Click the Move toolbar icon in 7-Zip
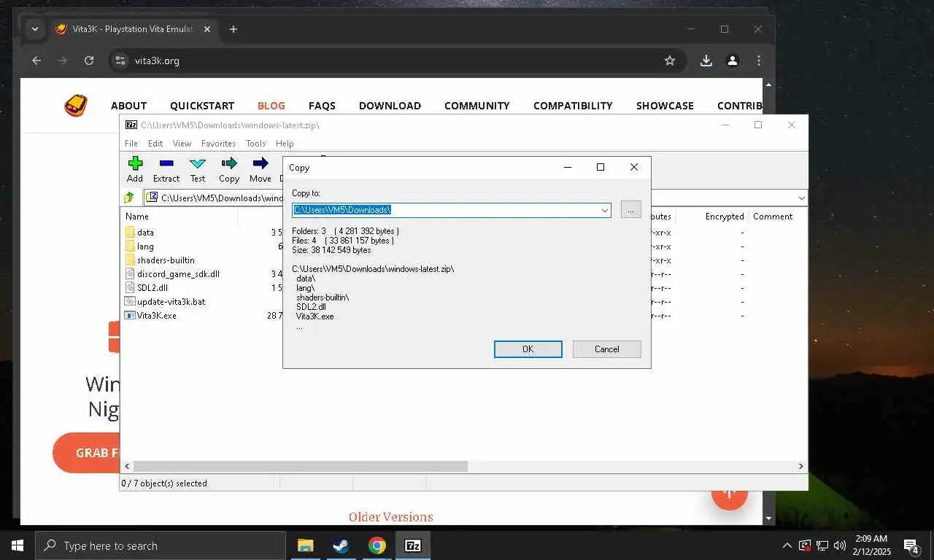The image size is (934, 560). pyautogui.click(x=260, y=163)
